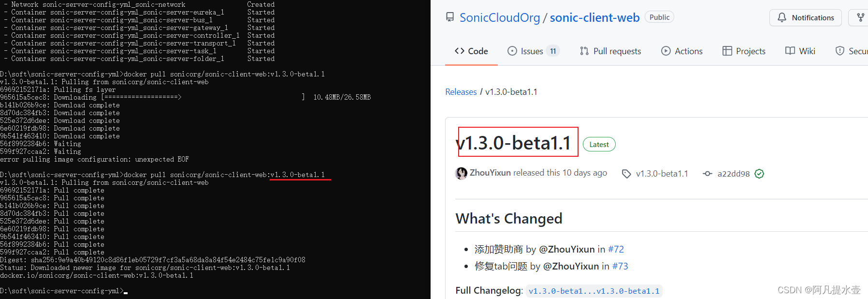Image resolution: width=868 pixels, height=299 pixels.
Task: Click "56f8992384b6: Waiting" line
Action: point(41,144)
